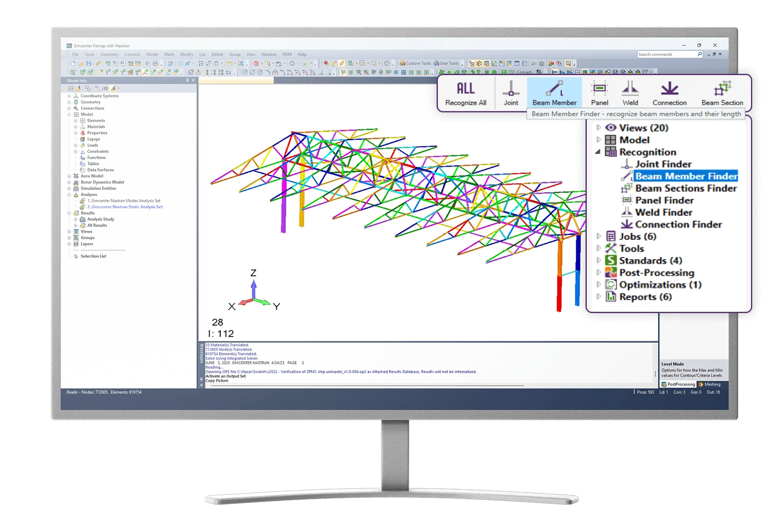The width and height of the screenshot is (779, 532).
Task: Click the Joint Finder tree icon
Action: coord(626,164)
